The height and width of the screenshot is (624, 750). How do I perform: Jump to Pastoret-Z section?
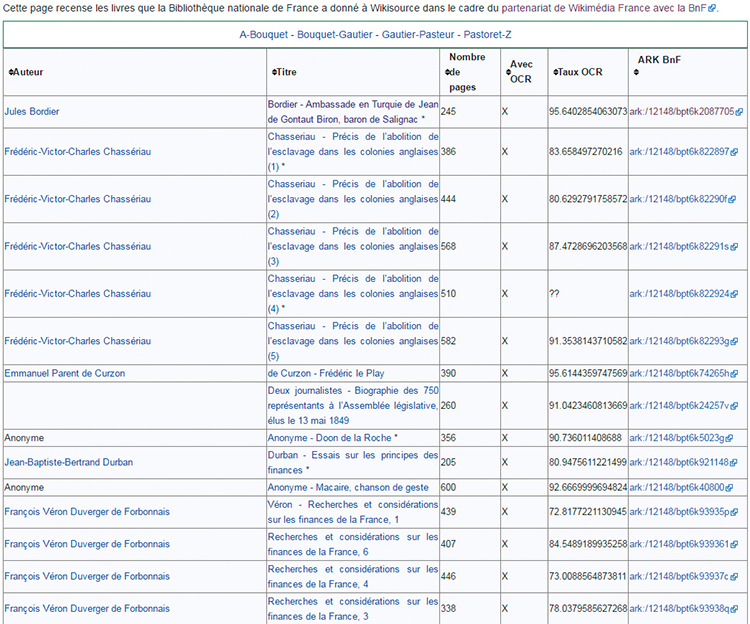pos(487,34)
